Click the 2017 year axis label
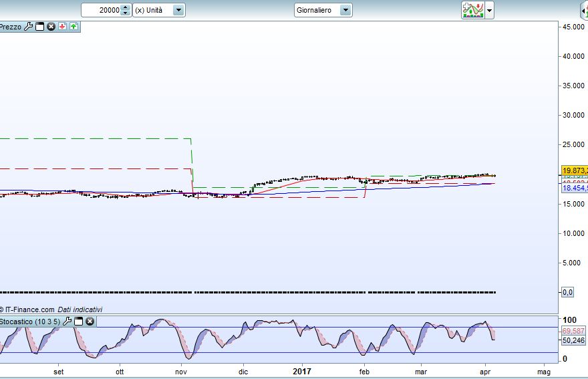 (302, 372)
